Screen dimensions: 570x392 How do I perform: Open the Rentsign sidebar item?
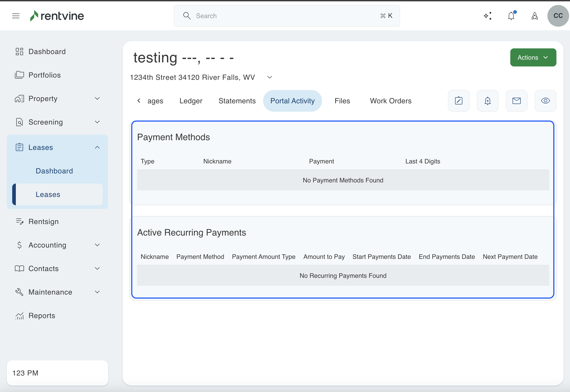coord(43,222)
